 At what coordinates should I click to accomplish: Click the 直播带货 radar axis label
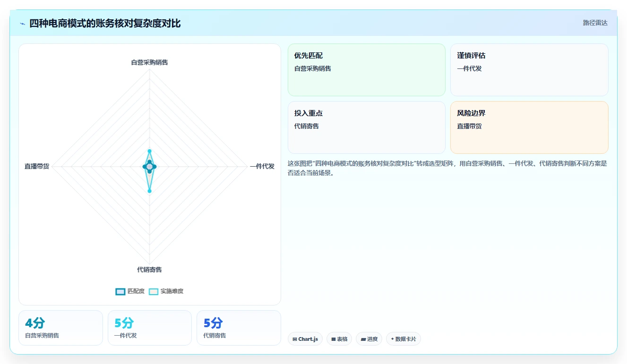tap(37, 166)
